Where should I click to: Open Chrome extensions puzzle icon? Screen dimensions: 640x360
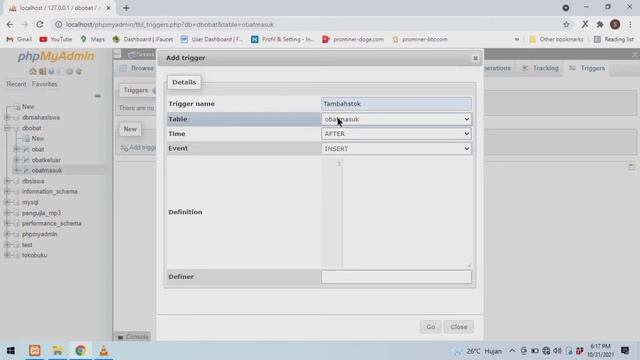coord(600,24)
